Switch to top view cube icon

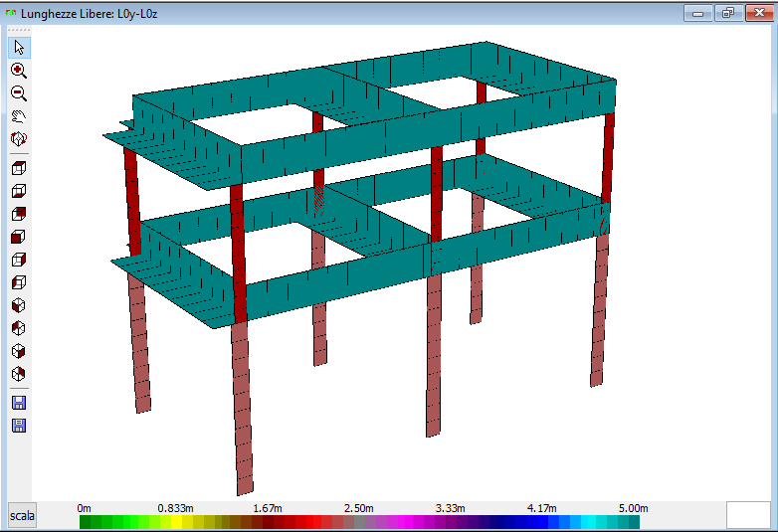19,168
